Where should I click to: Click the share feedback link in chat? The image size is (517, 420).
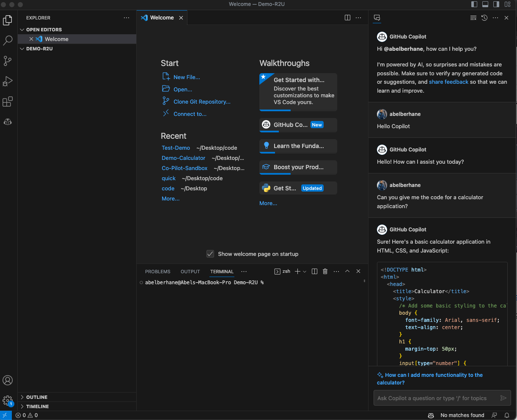click(448, 82)
